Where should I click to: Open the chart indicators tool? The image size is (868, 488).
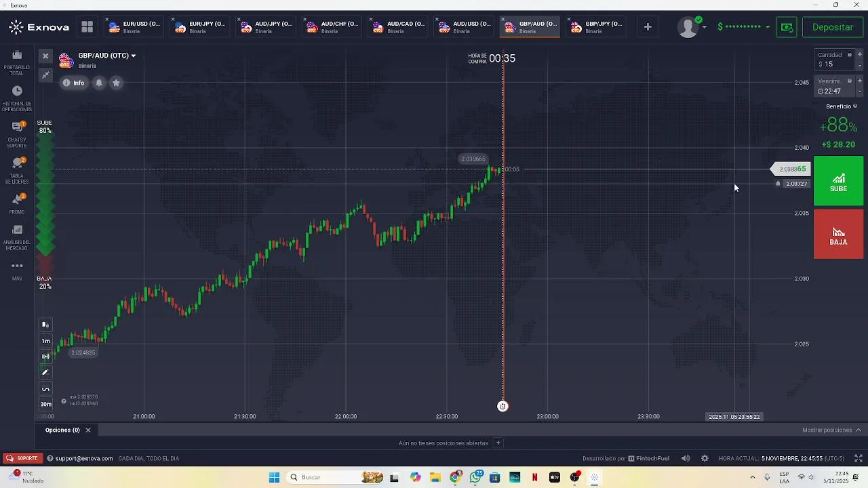point(45,357)
